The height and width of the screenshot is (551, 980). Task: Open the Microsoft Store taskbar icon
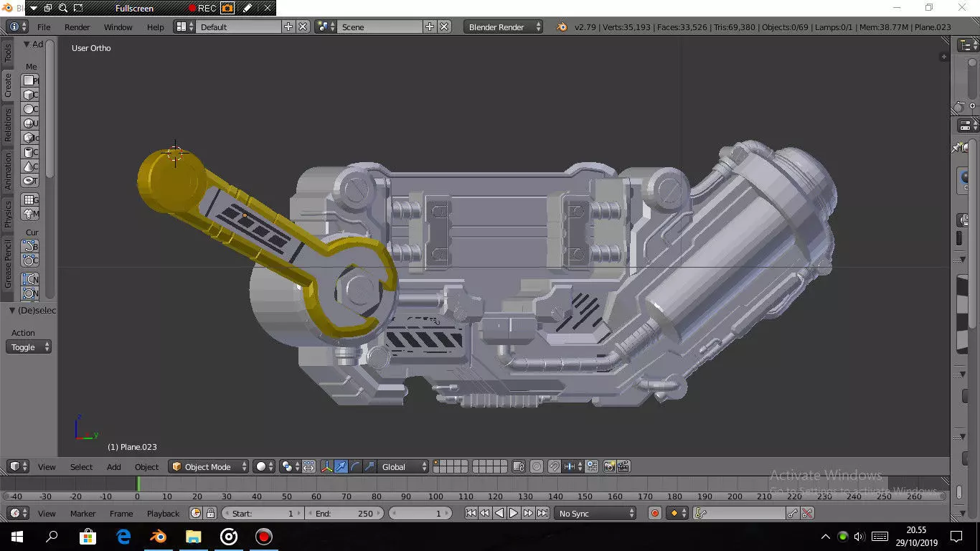pyautogui.click(x=88, y=536)
